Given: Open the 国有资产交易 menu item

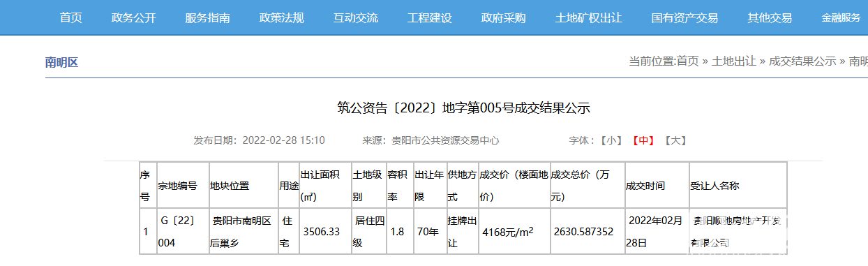Looking at the screenshot, I should (x=685, y=17).
